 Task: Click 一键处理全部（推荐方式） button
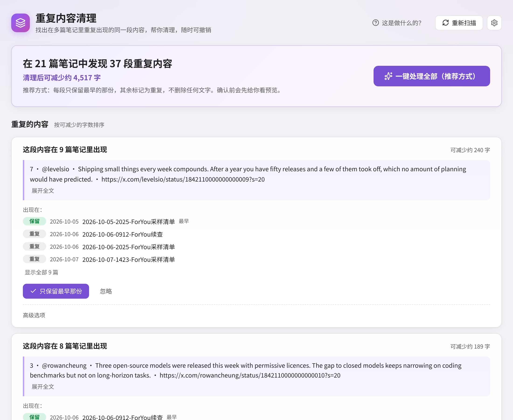(432, 76)
